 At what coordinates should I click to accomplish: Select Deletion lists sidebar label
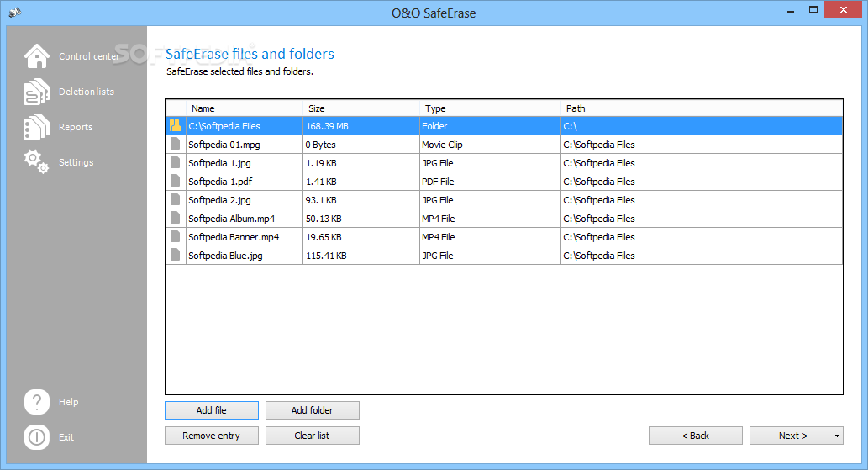87,92
